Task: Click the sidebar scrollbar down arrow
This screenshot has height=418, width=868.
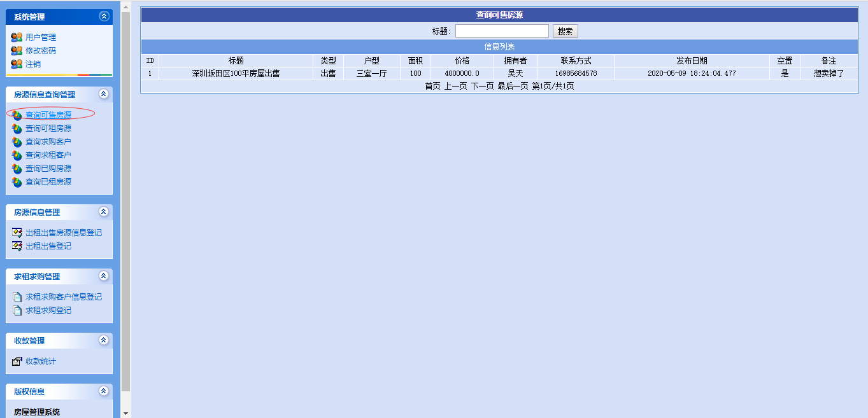Action: (125, 413)
